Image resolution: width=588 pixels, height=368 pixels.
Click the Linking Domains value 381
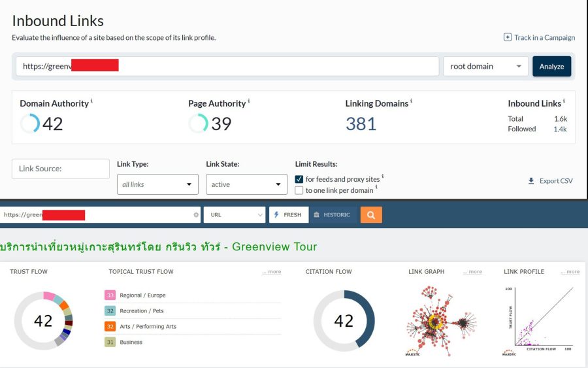tap(361, 124)
